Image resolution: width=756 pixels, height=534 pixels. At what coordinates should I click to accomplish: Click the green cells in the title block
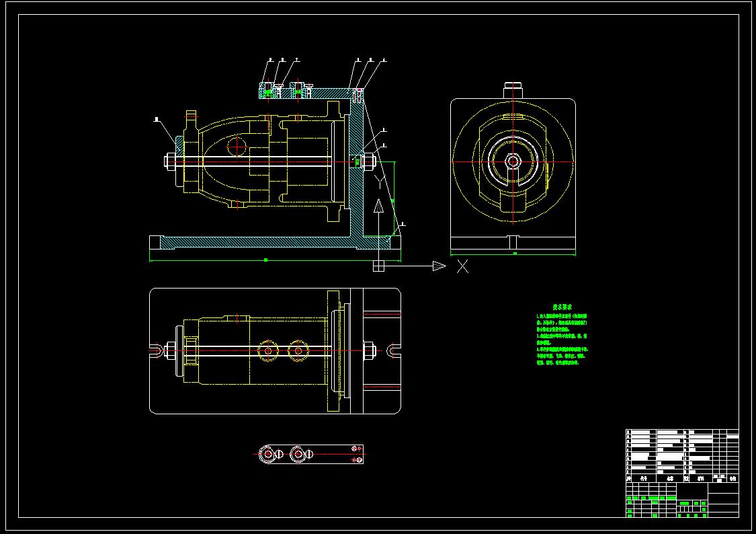tap(668, 506)
